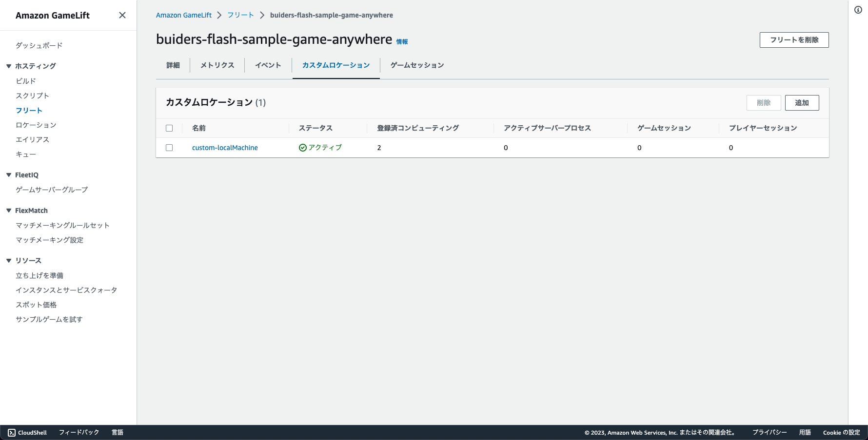The width and height of the screenshot is (868, 440).
Task: Click the アクティブサーバープロセス column header
Action: (x=547, y=128)
